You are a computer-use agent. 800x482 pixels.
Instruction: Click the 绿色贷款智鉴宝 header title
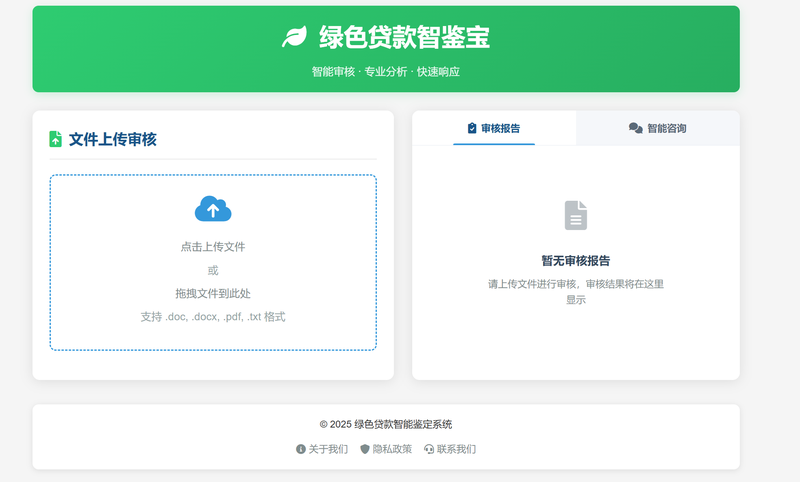coord(404,37)
